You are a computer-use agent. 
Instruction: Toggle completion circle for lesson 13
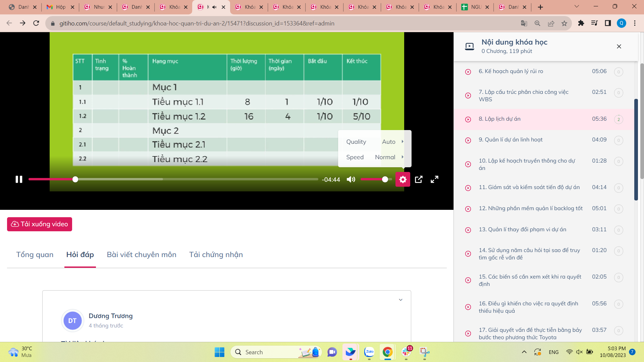tap(619, 230)
